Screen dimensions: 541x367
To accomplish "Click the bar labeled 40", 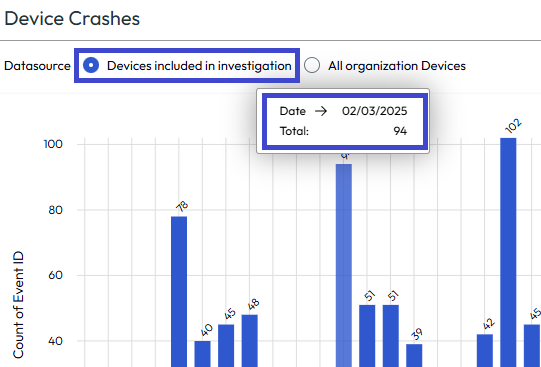I will pyautogui.click(x=203, y=354).
